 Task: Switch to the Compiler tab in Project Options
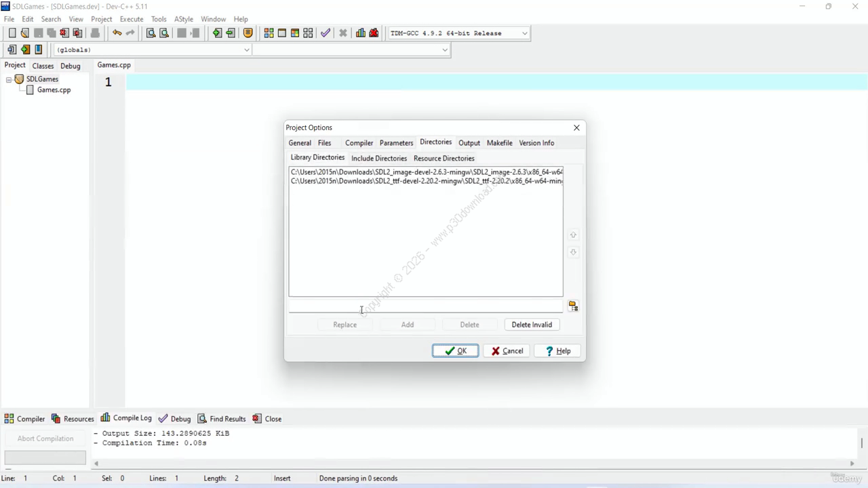pos(359,143)
